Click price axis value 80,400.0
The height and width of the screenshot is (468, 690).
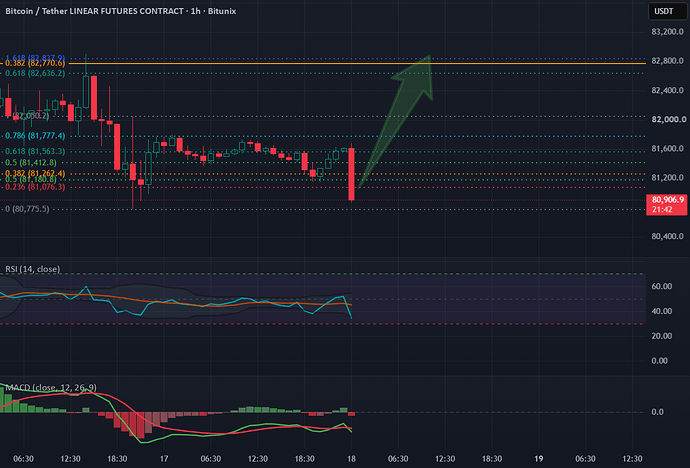(667, 236)
